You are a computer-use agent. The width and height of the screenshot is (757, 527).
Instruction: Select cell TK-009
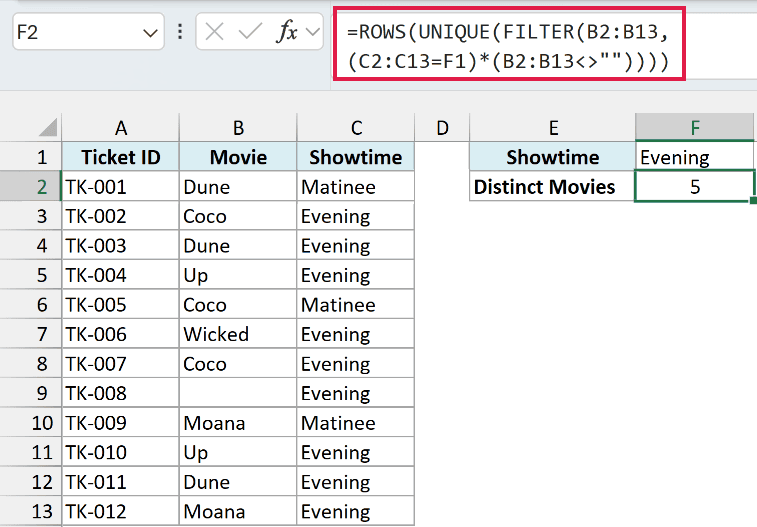[121, 423]
